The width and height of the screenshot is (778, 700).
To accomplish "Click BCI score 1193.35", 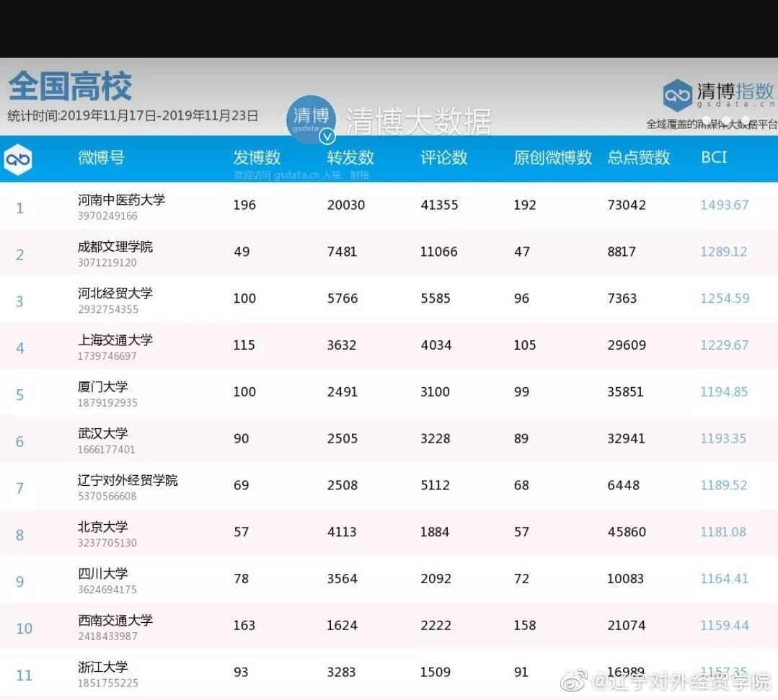I will [x=723, y=438].
